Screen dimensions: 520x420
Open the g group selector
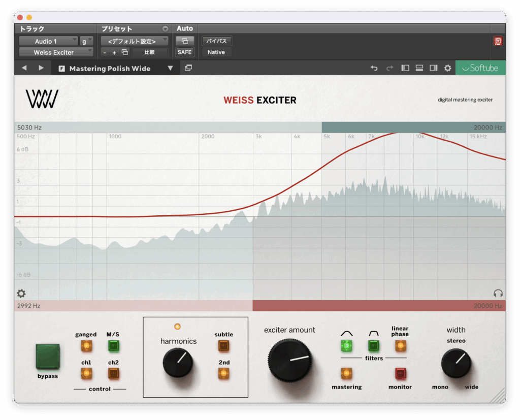tap(86, 41)
